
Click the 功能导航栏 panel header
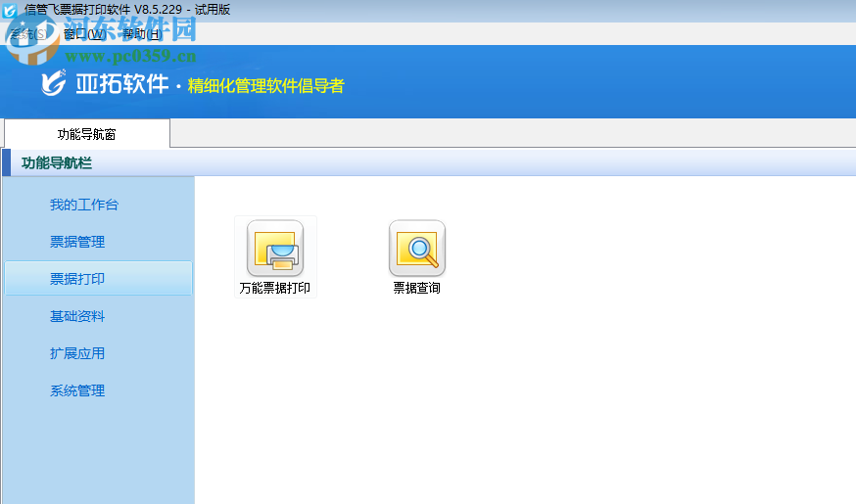click(429, 162)
